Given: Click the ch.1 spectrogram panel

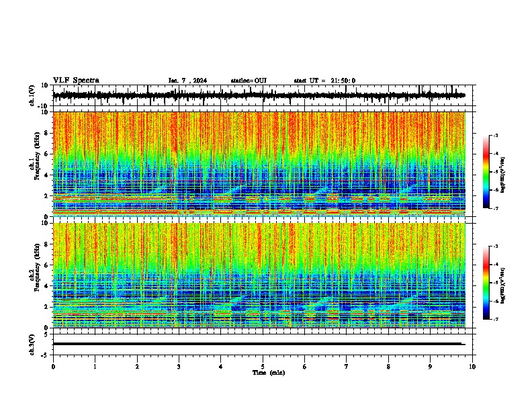Looking at the screenshot, I should coord(259,164).
